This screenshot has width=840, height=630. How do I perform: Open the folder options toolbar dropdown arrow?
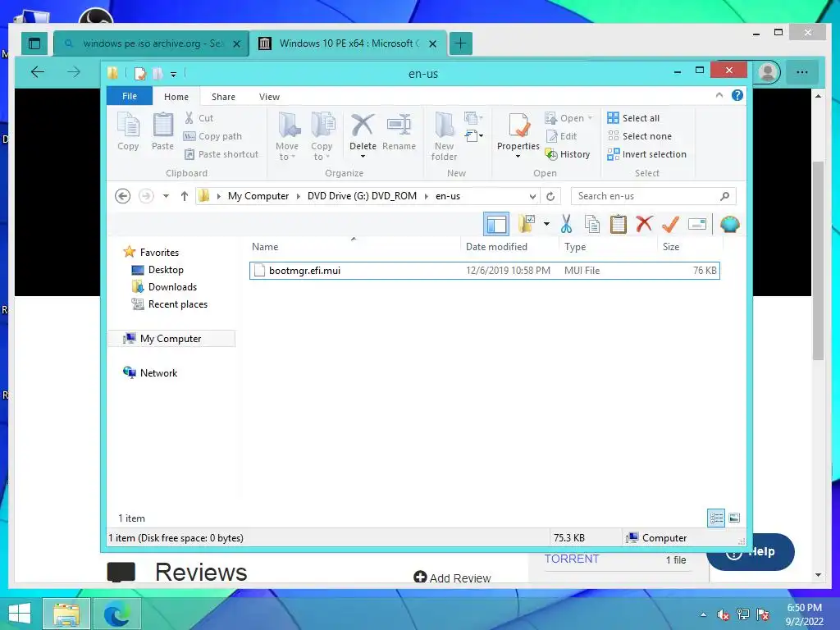(546, 225)
